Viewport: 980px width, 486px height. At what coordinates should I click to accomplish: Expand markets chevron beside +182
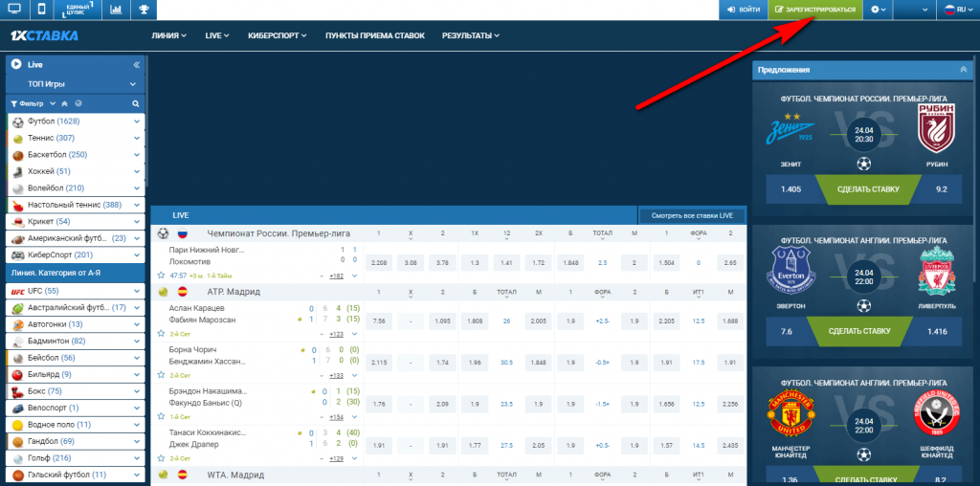(354, 276)
